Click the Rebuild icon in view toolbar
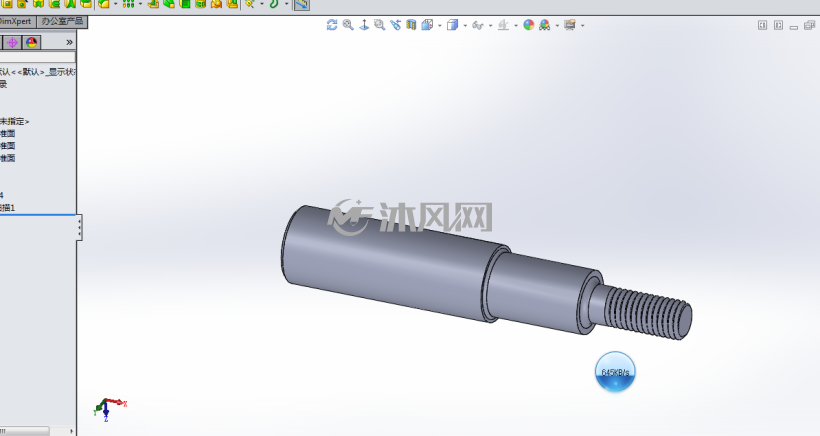The height and width of the screenshot is (436, 820). point(332,25)
